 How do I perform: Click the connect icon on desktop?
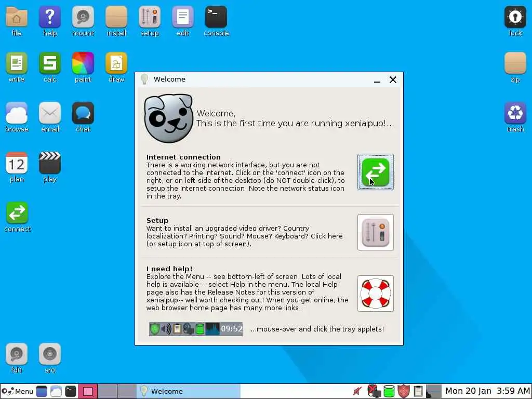pyautogui.click(x=17, y=212)
